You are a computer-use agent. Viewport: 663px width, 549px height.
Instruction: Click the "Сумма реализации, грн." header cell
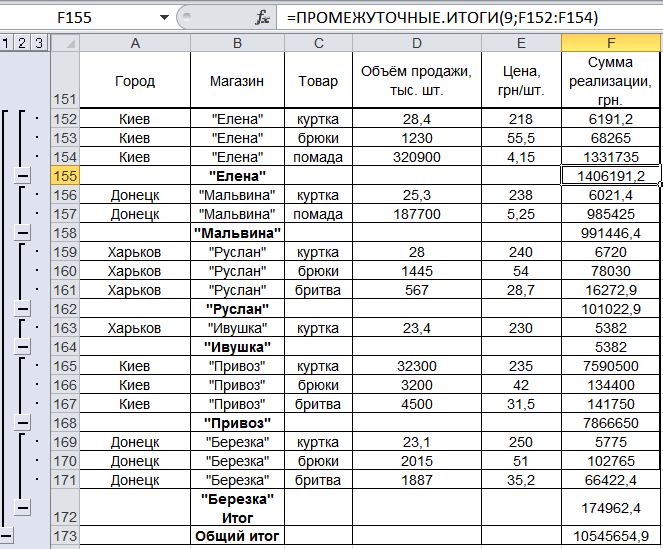[611, 80]
